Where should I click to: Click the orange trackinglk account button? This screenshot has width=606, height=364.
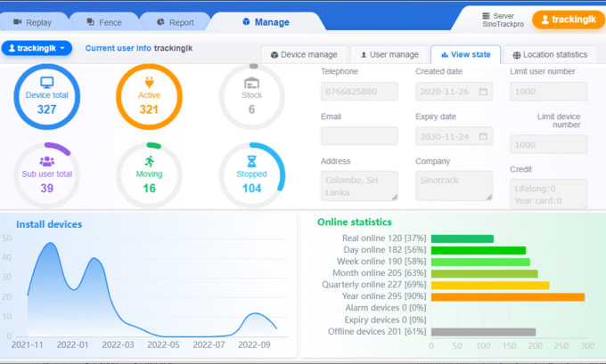point(569,20)
